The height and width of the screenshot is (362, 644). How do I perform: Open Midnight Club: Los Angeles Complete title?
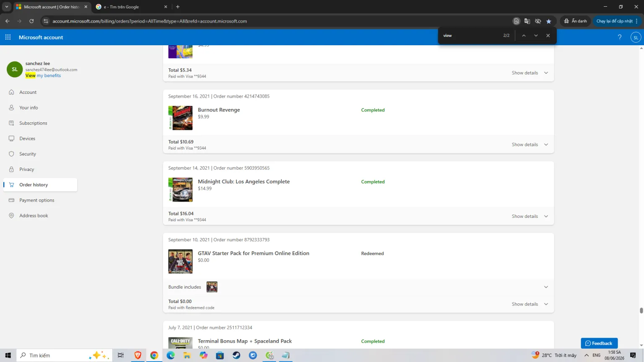click(244, 181)
